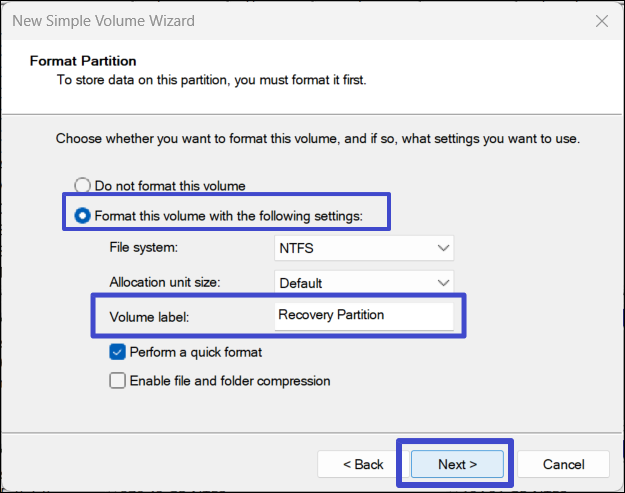Click the chevron arrow on the NTFS combo box

443,248
